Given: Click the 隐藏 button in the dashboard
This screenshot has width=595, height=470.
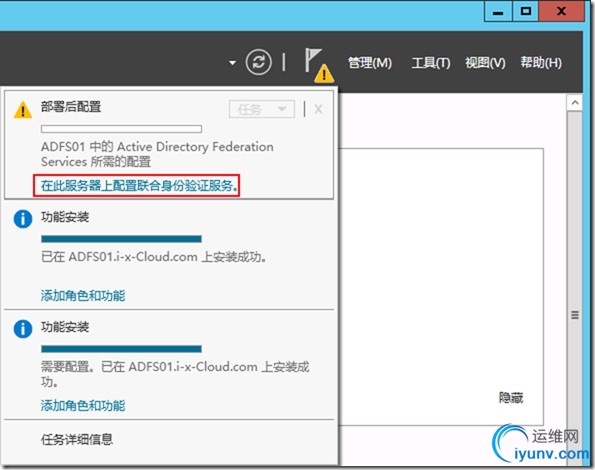Looking at the screenshot, I should 511,398.
